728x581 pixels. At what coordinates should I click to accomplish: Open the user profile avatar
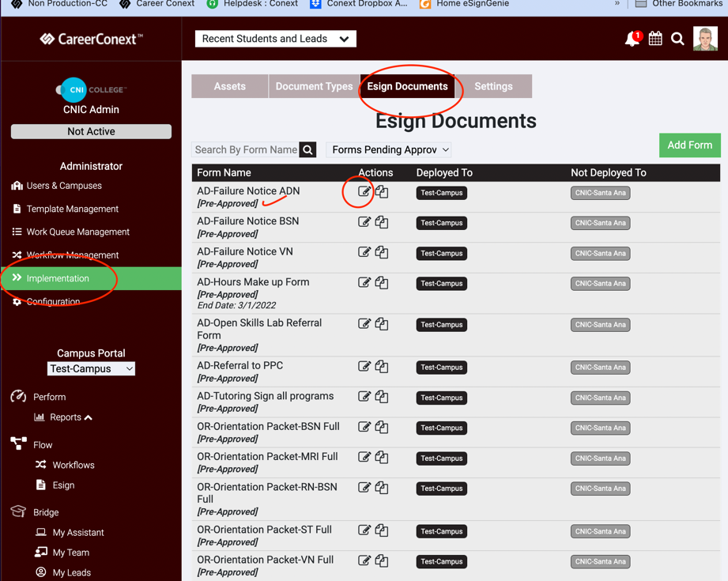(705, 39)
